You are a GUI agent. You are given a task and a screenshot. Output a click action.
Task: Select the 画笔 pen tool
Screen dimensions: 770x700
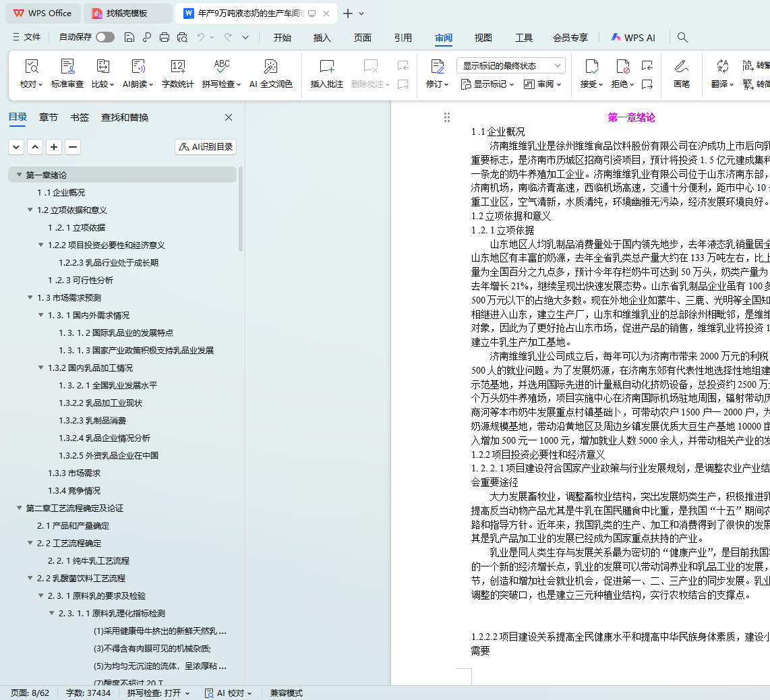click(681, 67)
